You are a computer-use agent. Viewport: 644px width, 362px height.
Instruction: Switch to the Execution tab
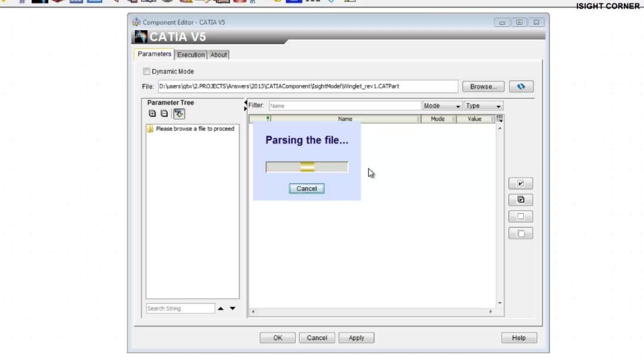[x=191, y=54]
